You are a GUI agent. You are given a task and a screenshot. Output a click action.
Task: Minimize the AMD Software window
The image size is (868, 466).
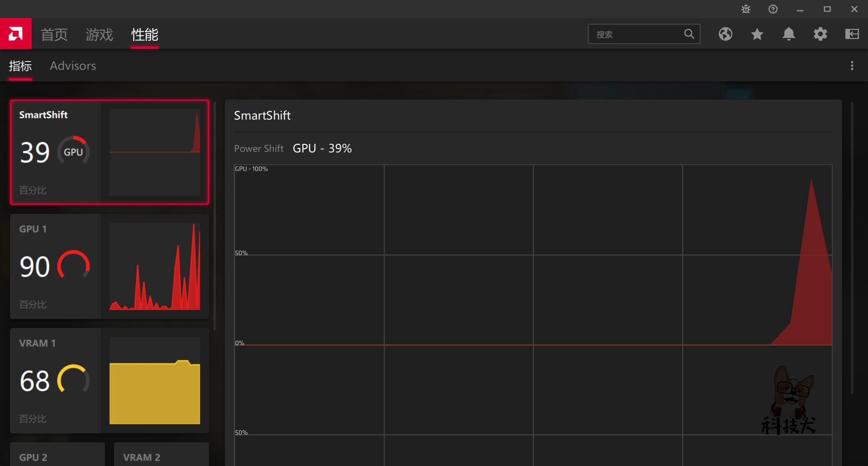point(800,9)
